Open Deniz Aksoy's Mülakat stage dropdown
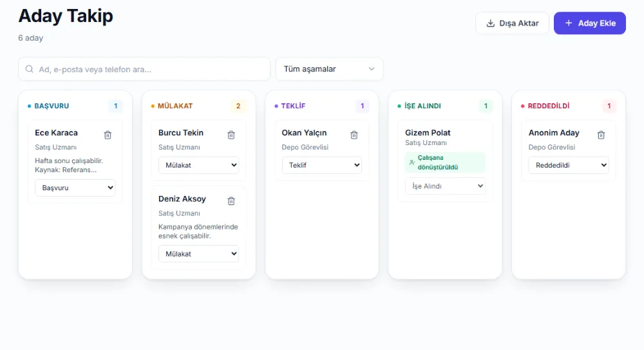 coord(199,254)
